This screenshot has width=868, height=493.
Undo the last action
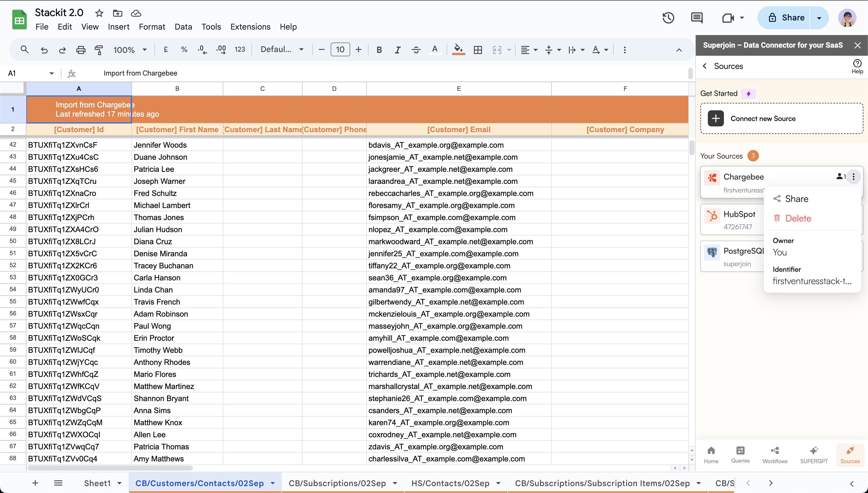(44, 50)
